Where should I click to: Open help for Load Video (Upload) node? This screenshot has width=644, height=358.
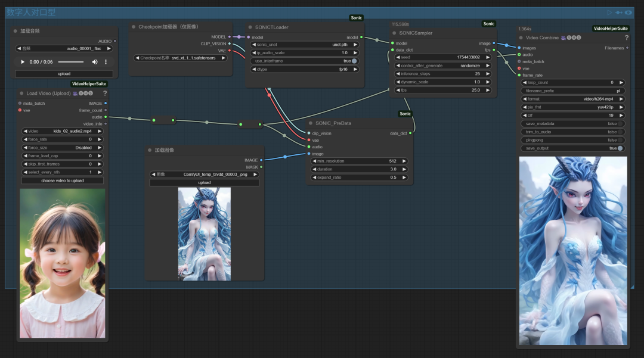coord(105,93)
